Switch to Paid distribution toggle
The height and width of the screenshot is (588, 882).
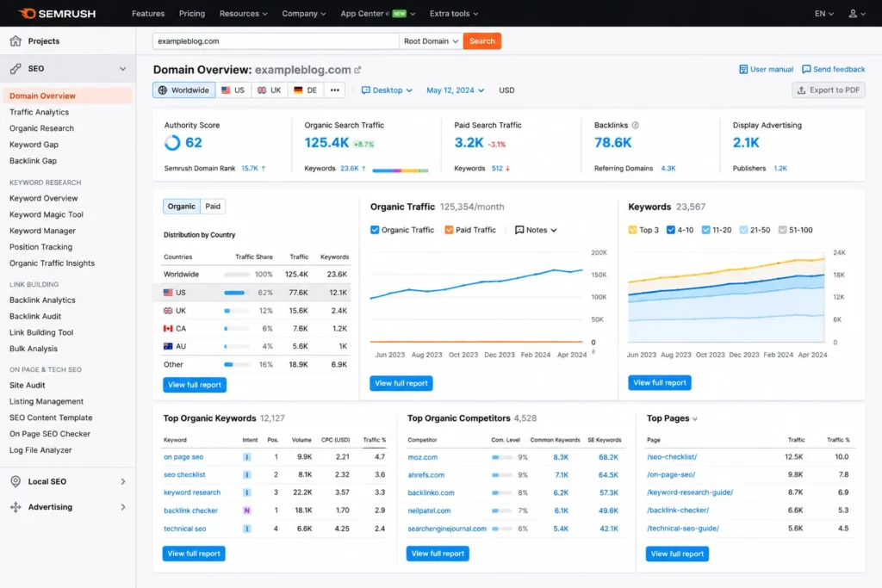[x=213, y=207]
